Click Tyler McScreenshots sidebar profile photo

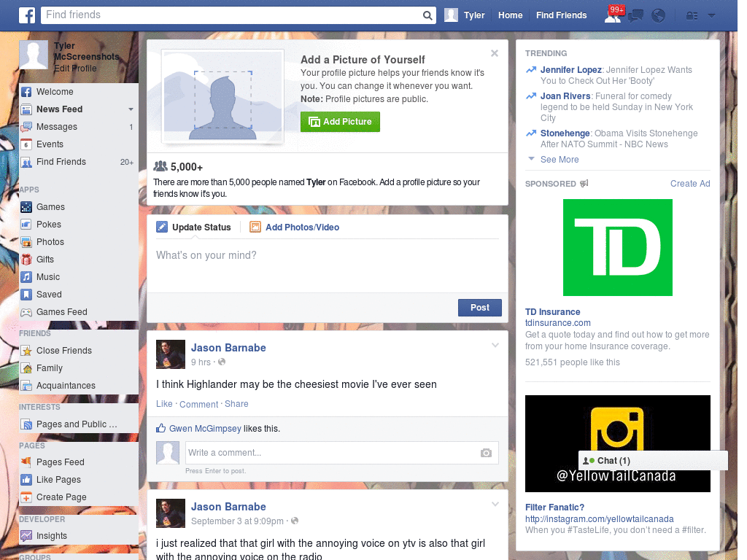34,55
